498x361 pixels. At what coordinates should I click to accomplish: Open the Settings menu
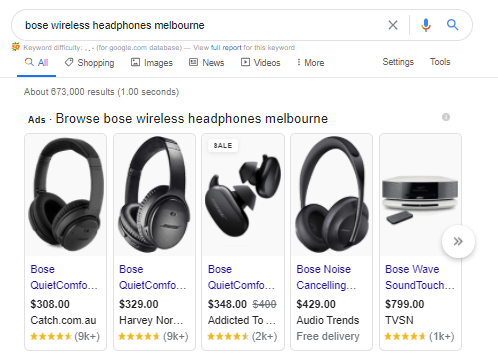[398, 62]
